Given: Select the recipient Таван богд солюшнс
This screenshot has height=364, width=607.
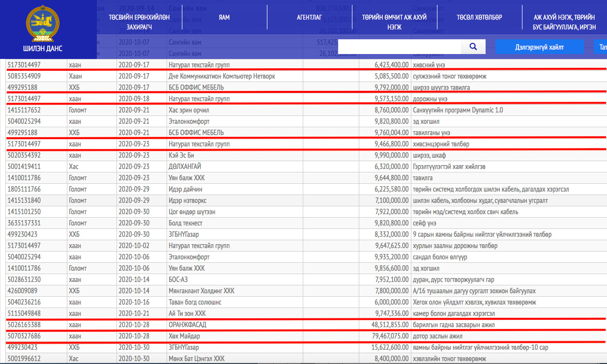Looking at the screenshot, I should (x=195, y=302).
